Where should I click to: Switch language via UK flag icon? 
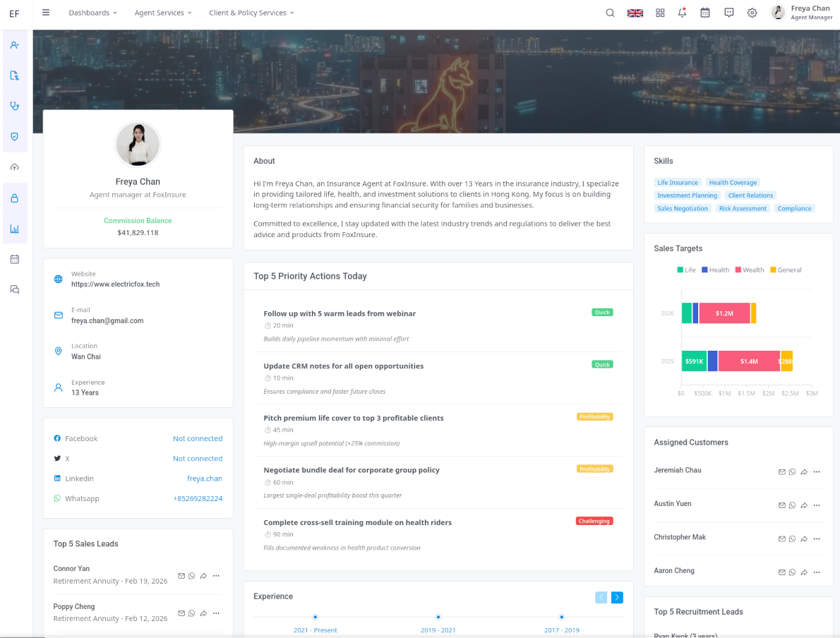point(635,13)
